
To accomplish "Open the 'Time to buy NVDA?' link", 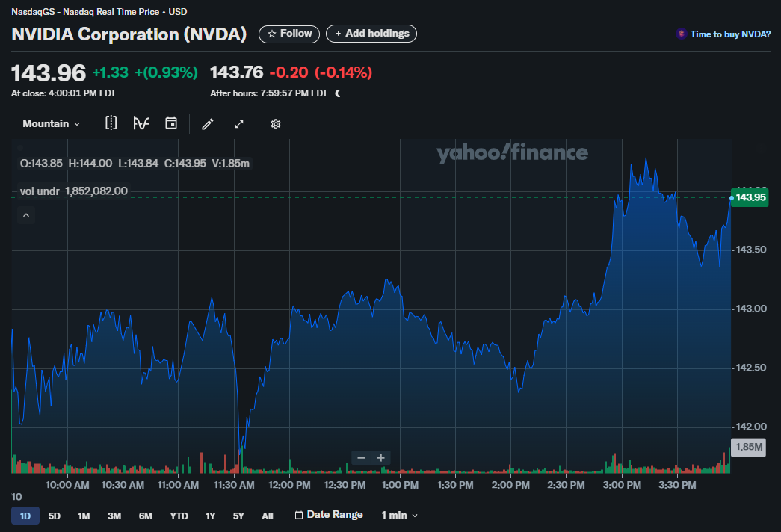I will [723, 34].
